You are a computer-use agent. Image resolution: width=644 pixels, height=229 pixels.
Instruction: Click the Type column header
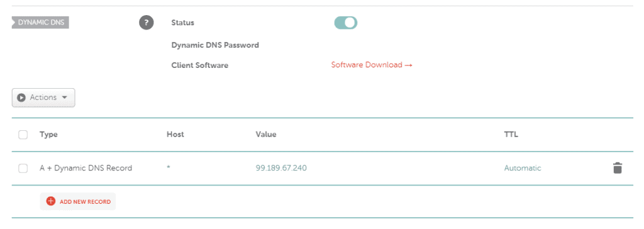pyautogui.click(x=48, y=135)
